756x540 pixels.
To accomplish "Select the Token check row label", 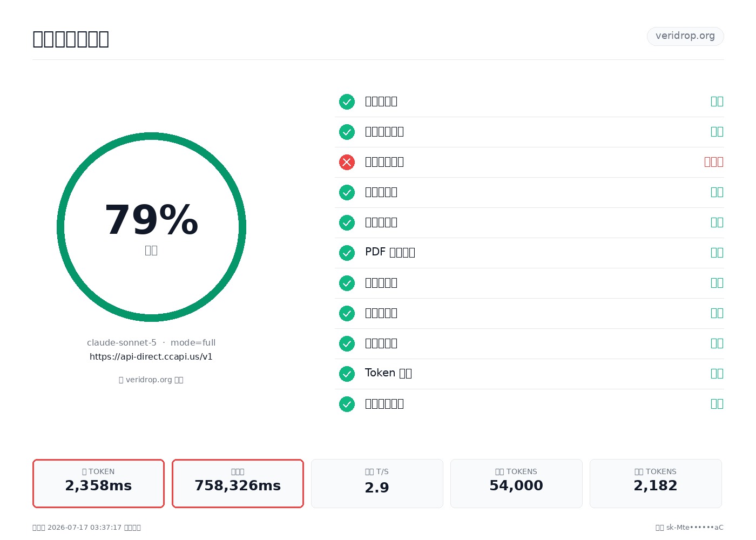I will pos(388,373).
